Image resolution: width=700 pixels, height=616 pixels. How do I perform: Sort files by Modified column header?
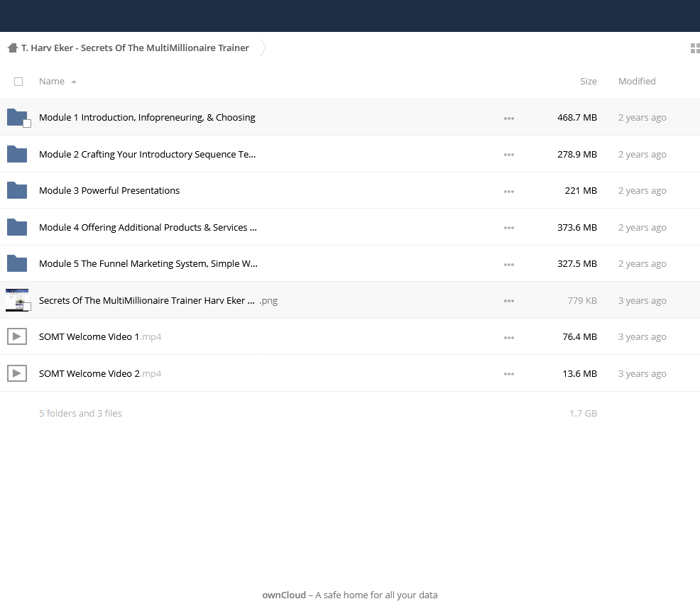click(637, 81)
